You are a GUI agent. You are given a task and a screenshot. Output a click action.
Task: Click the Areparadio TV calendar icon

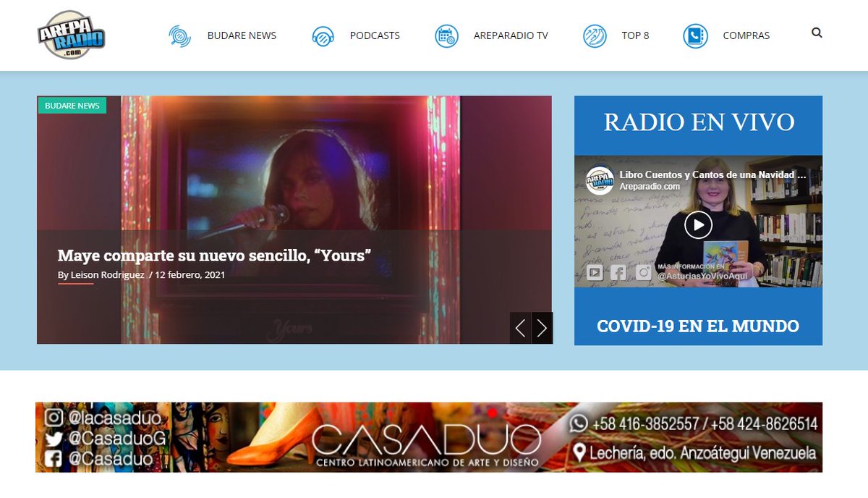tap(447, 35)
